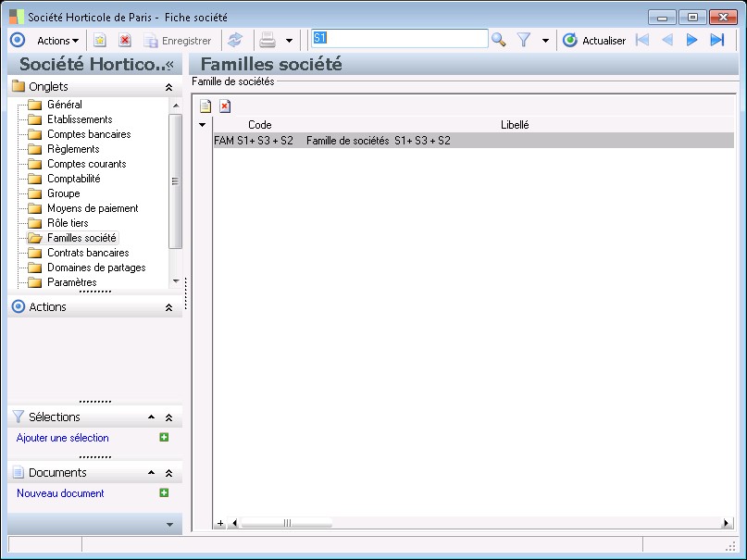Go to the next record arrow
This screenshot has width=747, height=560.
coord(691,40)
